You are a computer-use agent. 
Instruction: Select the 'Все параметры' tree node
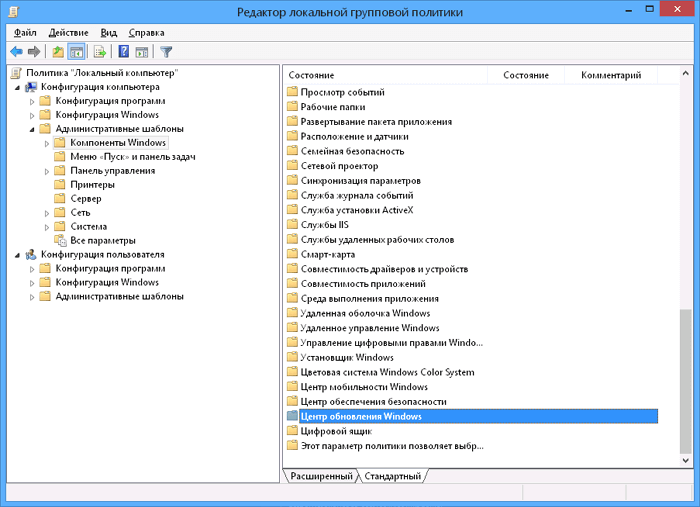(x=102, y=241)
